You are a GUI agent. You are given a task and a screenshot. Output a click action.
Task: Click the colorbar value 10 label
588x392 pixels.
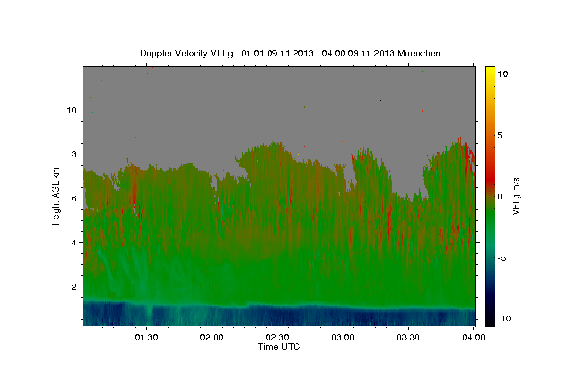503,73
